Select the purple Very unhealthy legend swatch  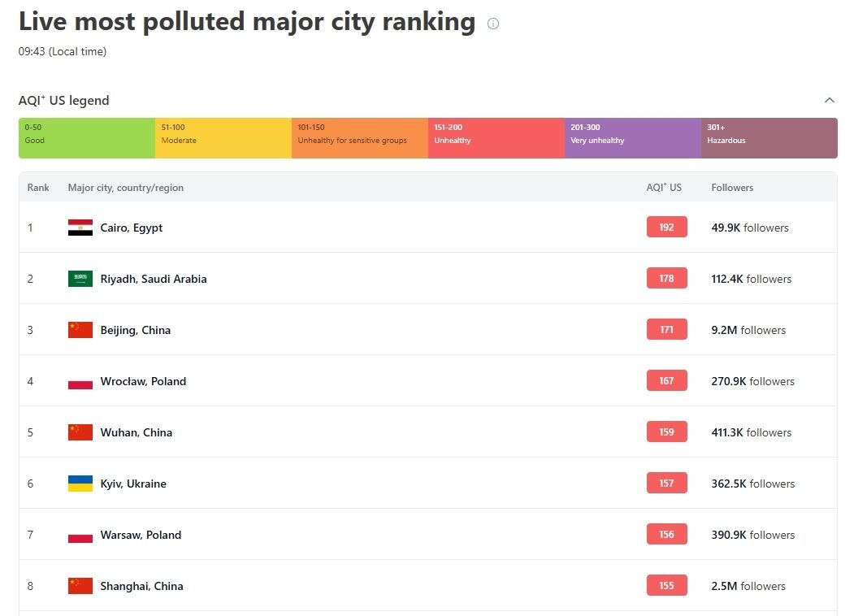click(x=632, y=138)
